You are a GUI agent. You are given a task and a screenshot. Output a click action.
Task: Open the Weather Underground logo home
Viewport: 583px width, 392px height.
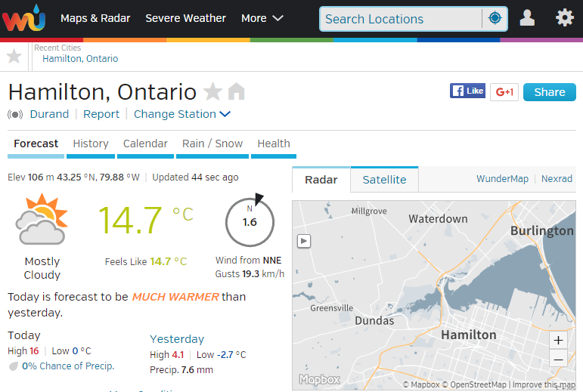[23, 18]
